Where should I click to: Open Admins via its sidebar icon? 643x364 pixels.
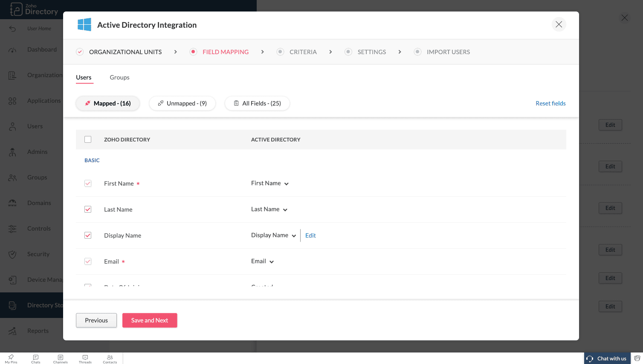pos(12,152)
